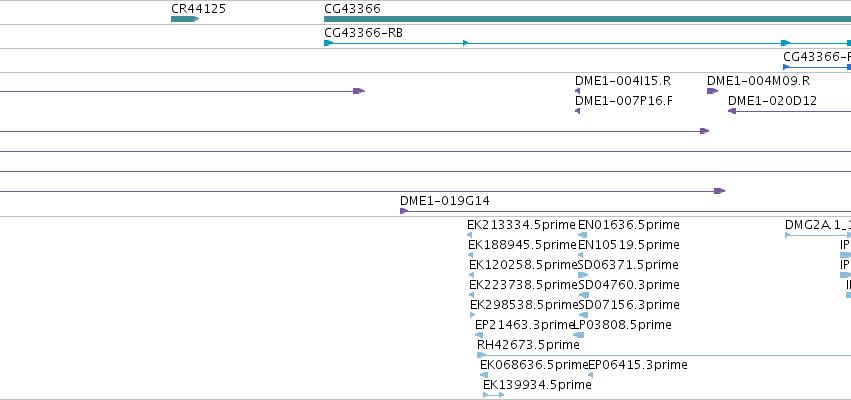
Task: Select the RH42673.5prime feature label
Action: (x=528, y=345)
